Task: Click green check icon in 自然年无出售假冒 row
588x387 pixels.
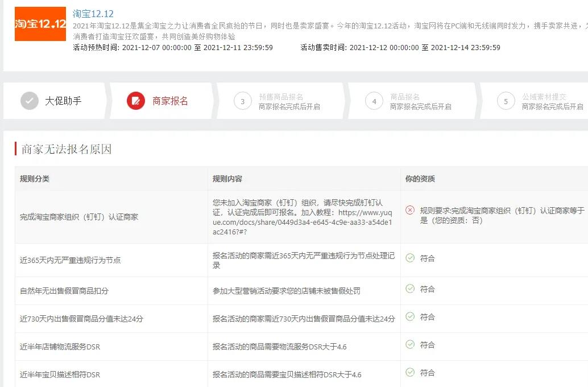Action: point(410,289)
